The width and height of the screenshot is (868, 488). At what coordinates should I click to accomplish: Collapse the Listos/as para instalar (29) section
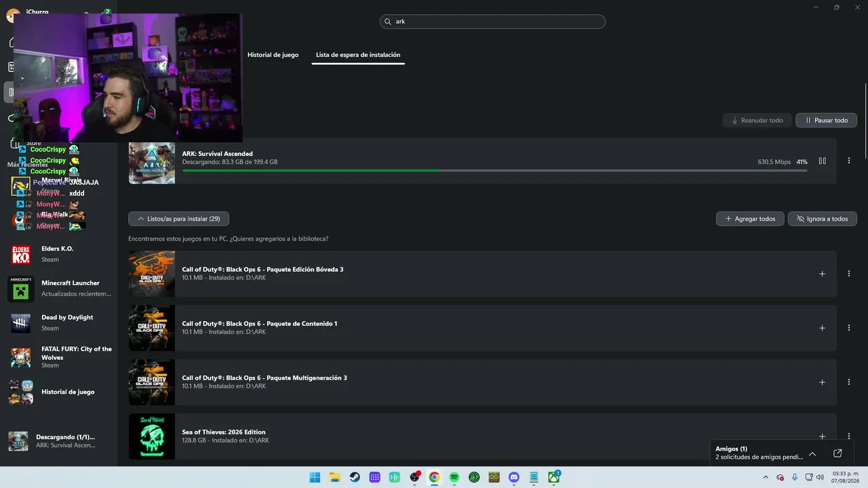click(x=178, y=219)
